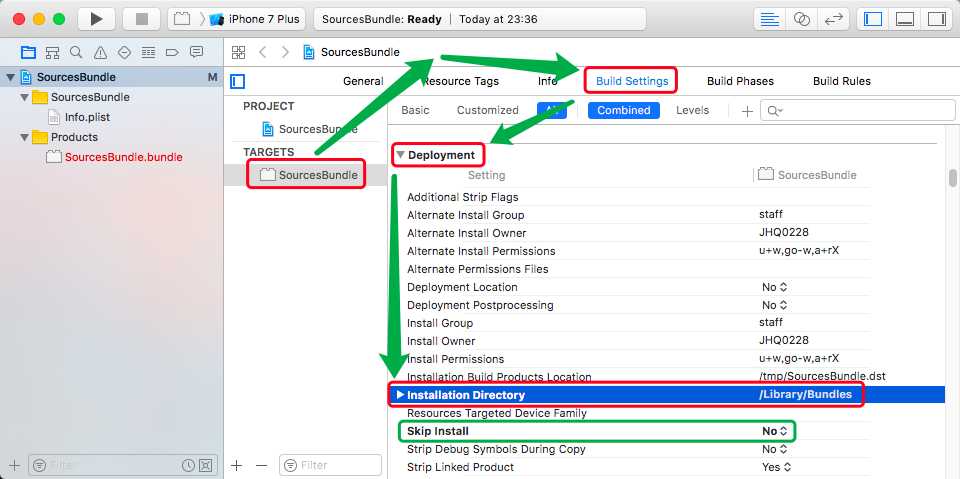Open the Find navigator magnifier
This screenshot has height=479, width=960.
pos(76,52)
